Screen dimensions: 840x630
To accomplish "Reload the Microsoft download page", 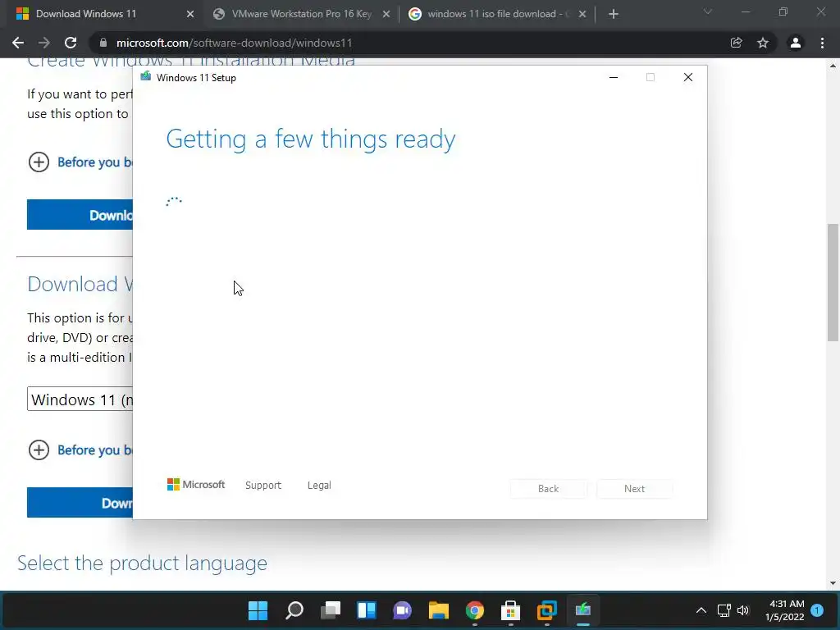I will (x=71, y=43).
